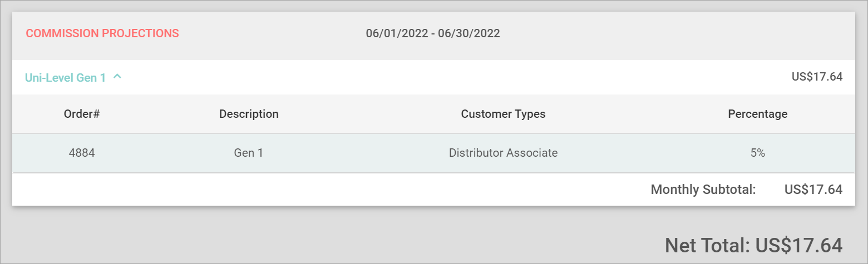Click the Percentage column header
This screenshot has height=264, width=868.
(757, 114)
